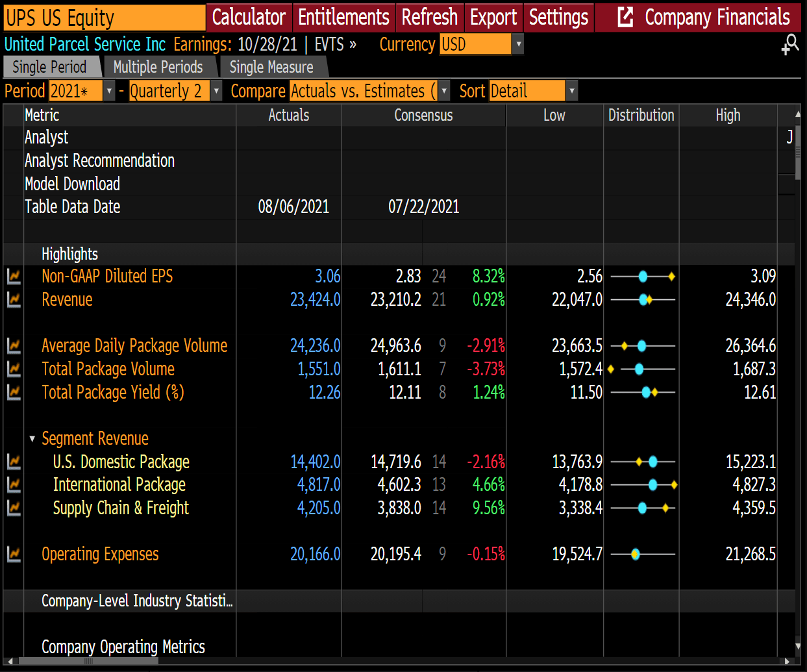Open the chart icon beside Operating Expenses
This screenshot has height=672, width=807.
13,554
